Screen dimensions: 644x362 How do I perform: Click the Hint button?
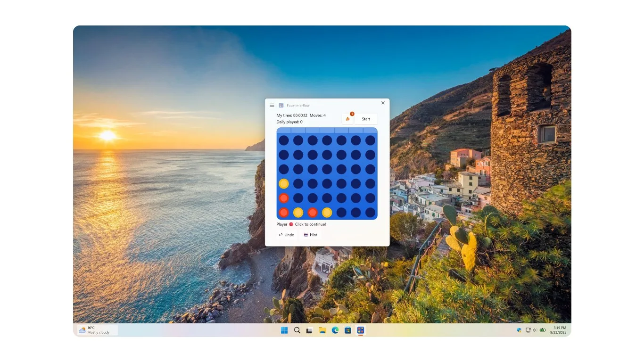click(311, 235)
